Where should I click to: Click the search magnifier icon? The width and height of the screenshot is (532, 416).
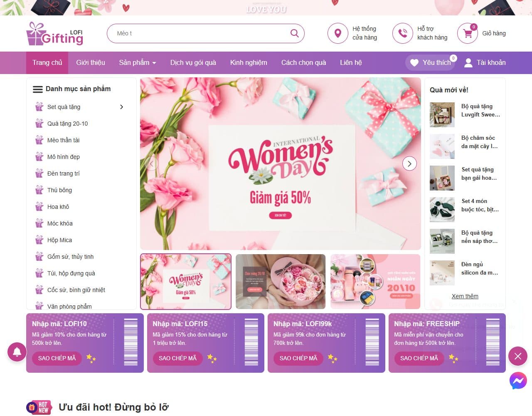[294, 33]
